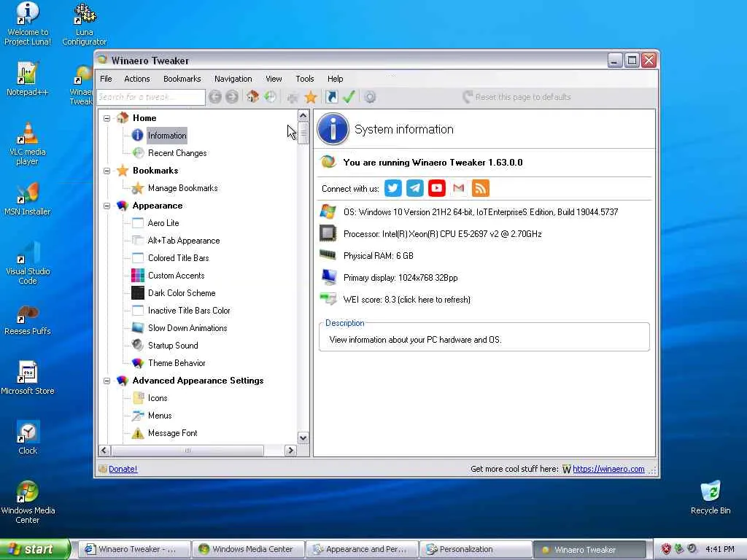Click the Clock desktop icon

28,437
